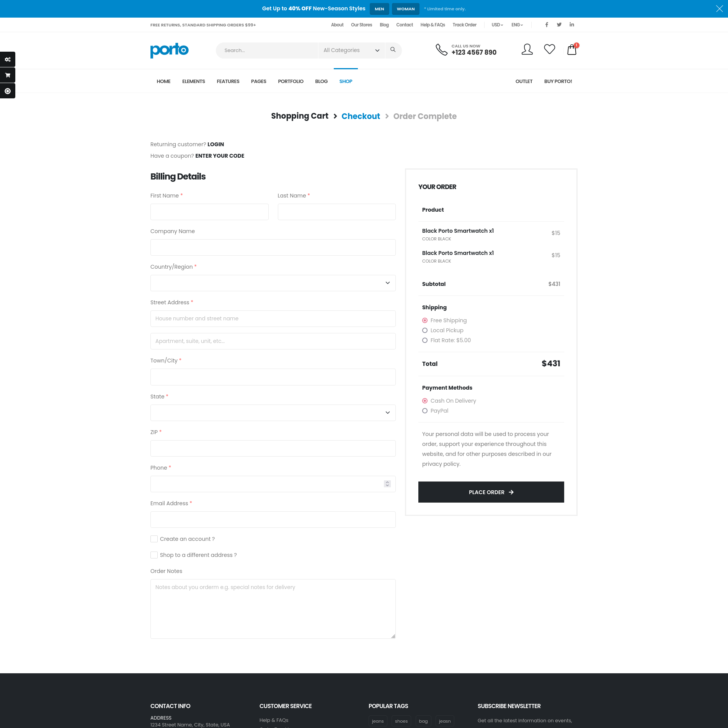Open PORTFOLIO menu item
Screen dimensions: 728x728
pyautogui.click(x=291, y=81)
